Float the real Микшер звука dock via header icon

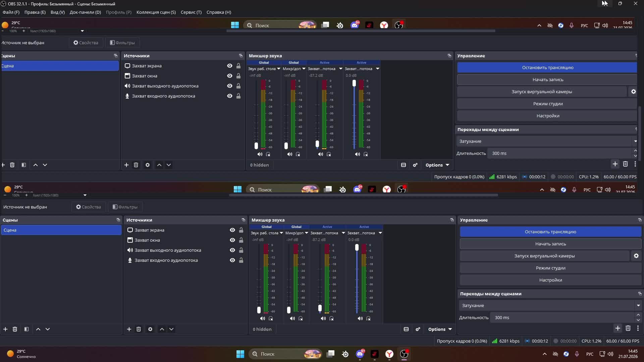click(x=452, y=220)
